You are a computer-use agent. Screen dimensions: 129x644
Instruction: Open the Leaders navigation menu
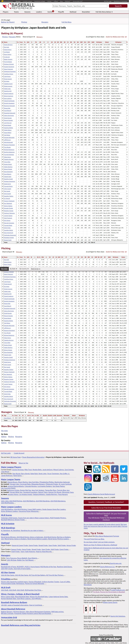[x=39, y=12]
